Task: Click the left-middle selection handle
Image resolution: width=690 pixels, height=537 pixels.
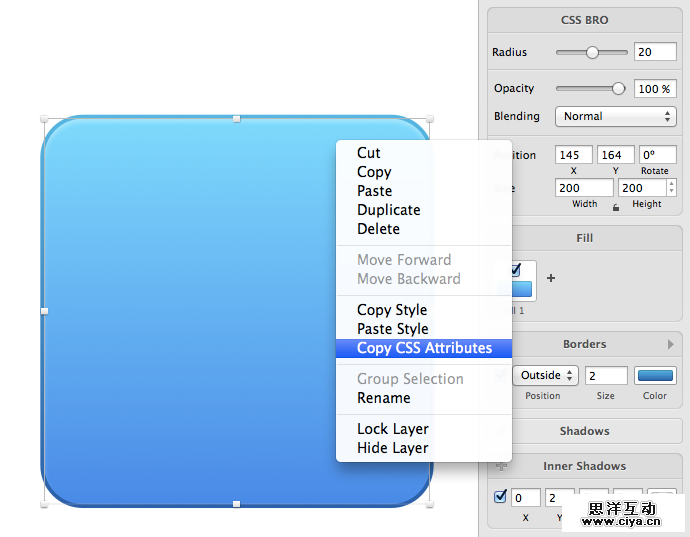Action: pyautogui.click(x=44, y=311)
